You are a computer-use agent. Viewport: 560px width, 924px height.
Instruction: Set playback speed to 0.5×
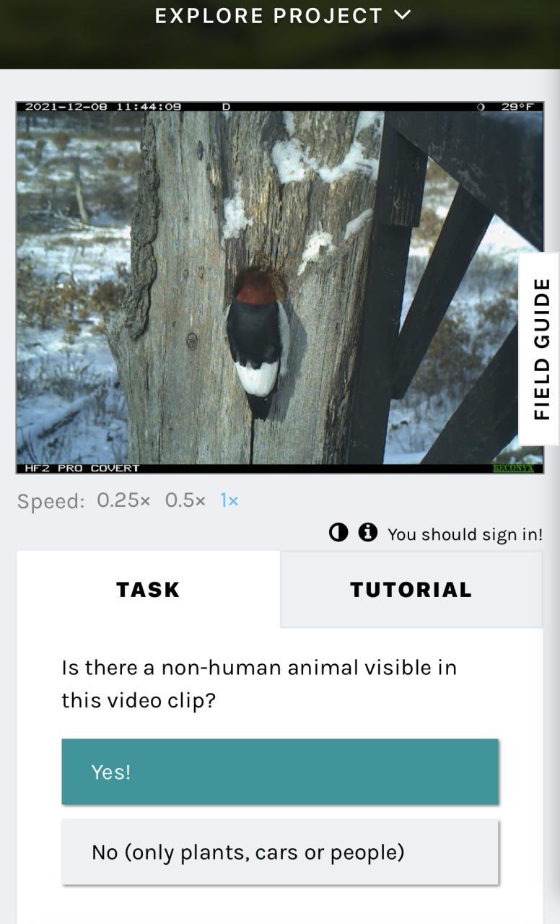coord(185,500)
